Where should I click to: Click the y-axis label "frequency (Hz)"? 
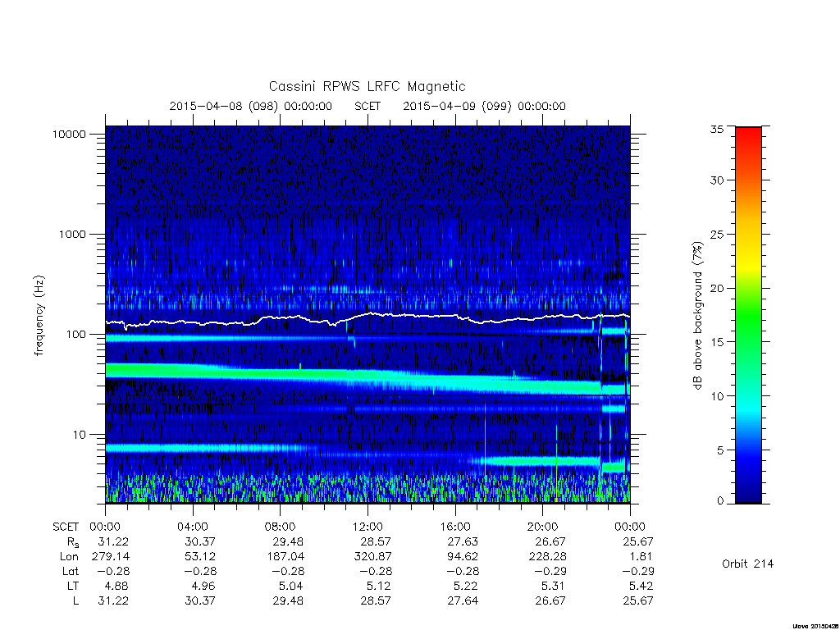[39, 315]
